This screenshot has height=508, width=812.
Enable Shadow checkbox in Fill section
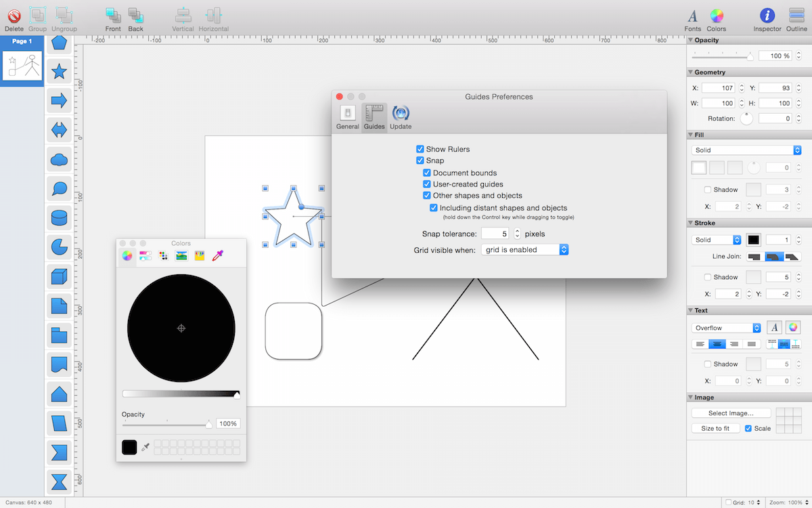708,190
